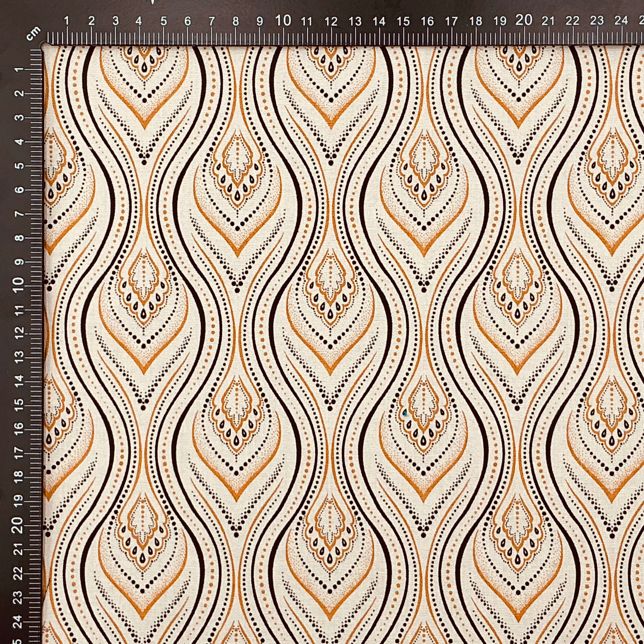Click the number 24 on the horizontal ruler
Viewport: 644px width, 644px height.
(621, 20)
